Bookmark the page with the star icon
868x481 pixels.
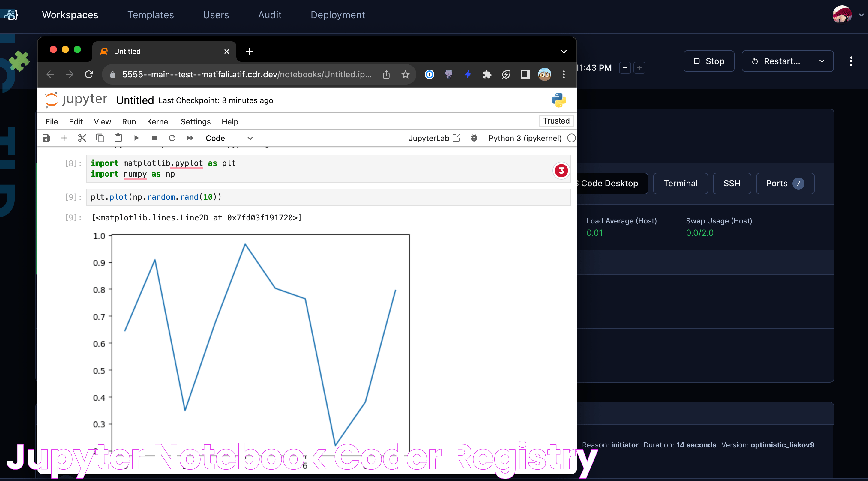[406, 74]
